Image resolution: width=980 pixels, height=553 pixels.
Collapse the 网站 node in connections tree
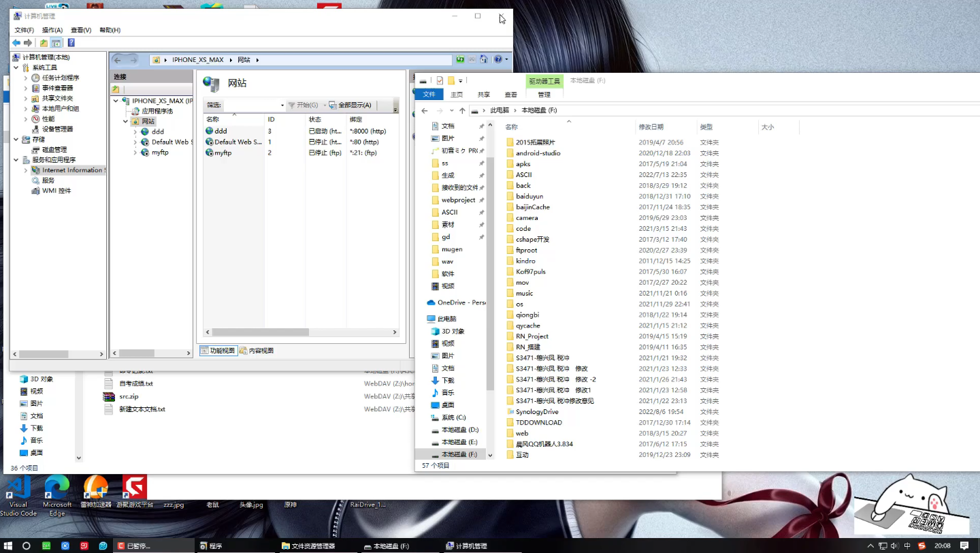(126, 121)
